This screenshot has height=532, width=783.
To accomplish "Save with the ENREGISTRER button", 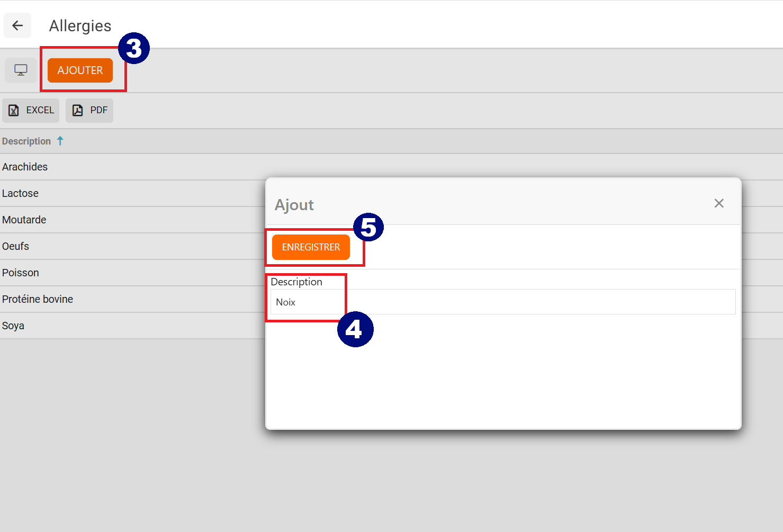I will (311, 247).
